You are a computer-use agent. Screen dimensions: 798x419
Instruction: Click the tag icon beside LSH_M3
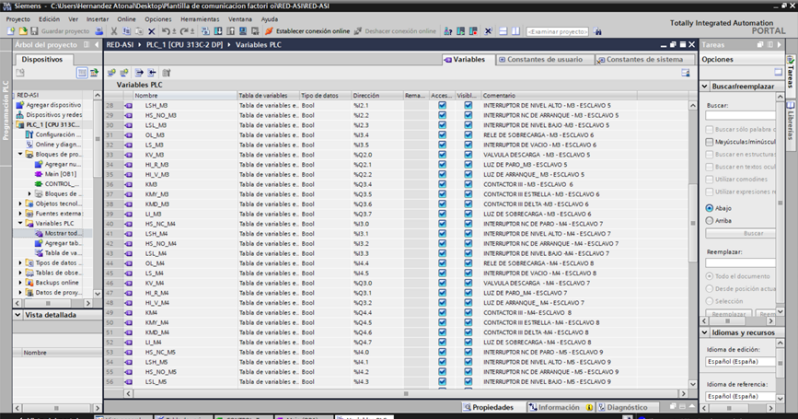127,105
